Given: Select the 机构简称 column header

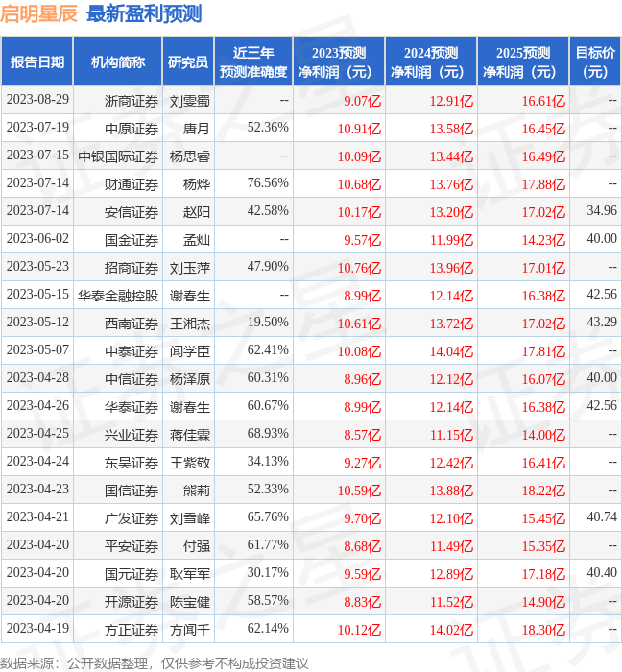Looking at the screenshot, I should click(118, 61).
